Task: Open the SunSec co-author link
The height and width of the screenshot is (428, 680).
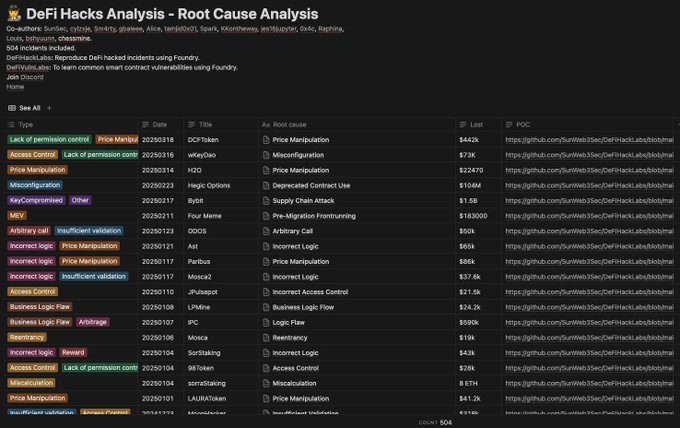Action: coord(55,29)
